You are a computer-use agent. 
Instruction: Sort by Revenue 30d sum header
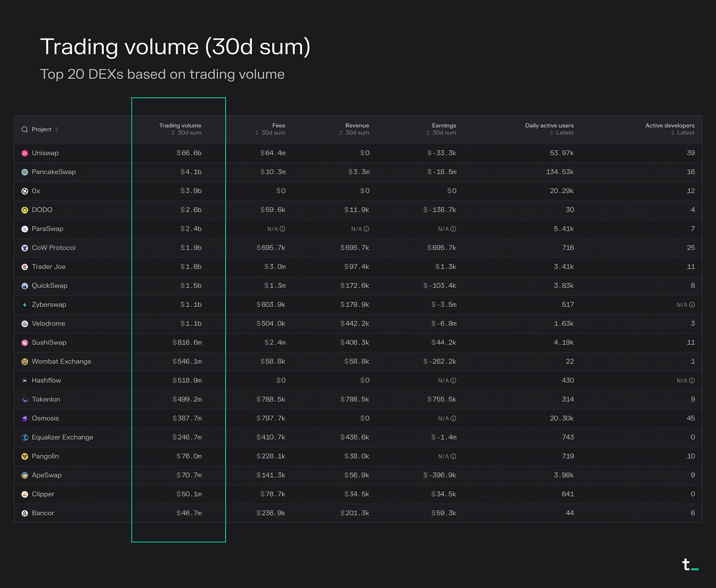(x=354, y=129)
